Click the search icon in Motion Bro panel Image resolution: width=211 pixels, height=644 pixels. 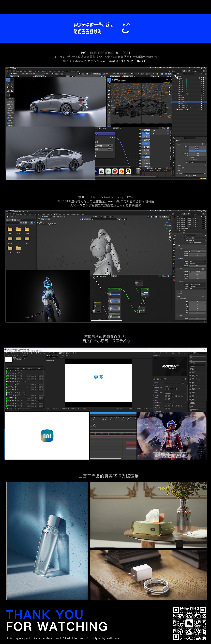[165, 379]
